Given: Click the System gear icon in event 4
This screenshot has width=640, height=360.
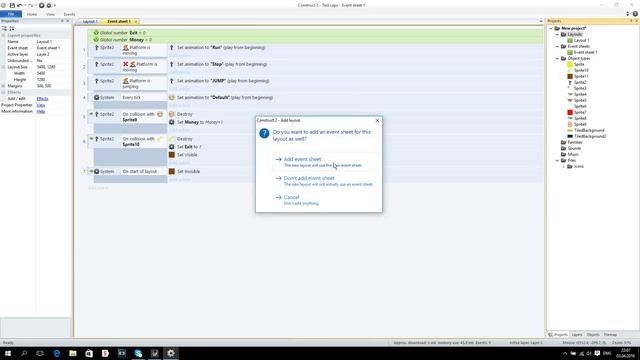Looking at the screenshot, I should (x=97, y=98).
